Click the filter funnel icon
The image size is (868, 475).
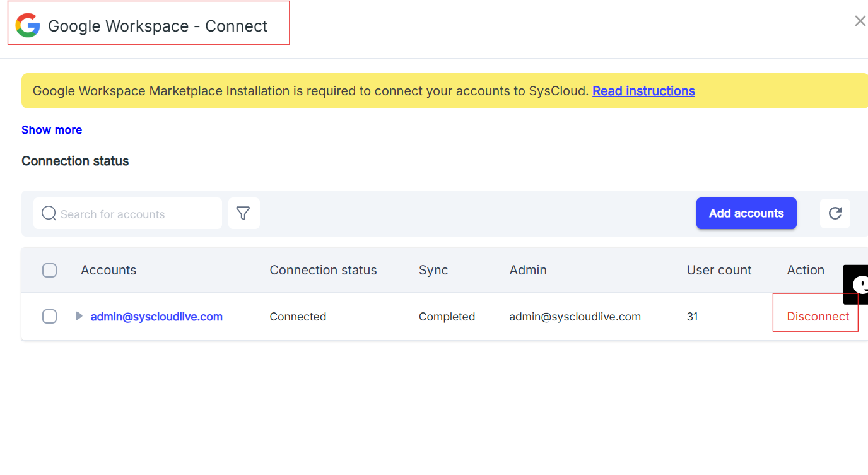tap(243, 213)
